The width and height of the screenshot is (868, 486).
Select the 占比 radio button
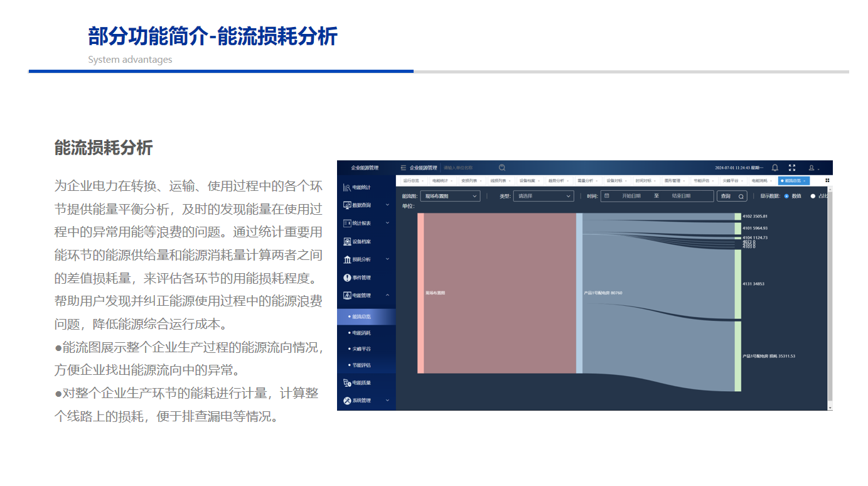pyautogui.click(x=813, y=196)
